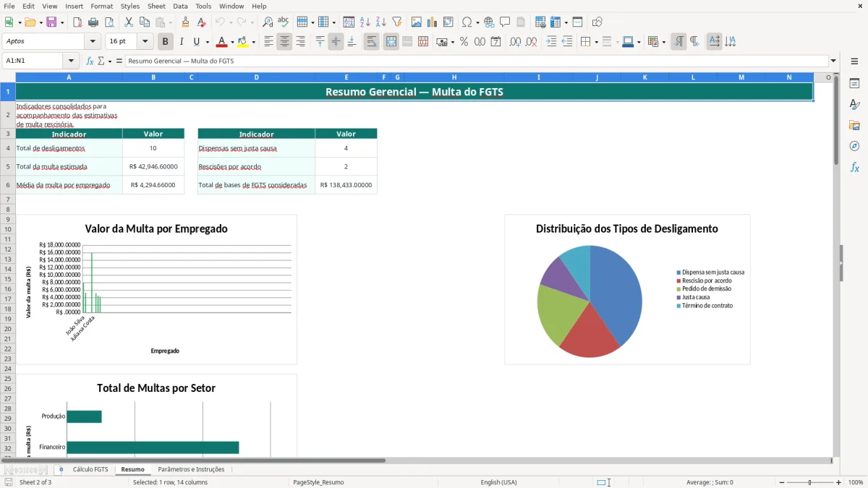Switch to Cálculo FGTS sheet tab
This screenshot has height=488, width=868.
tap(90, 469)
